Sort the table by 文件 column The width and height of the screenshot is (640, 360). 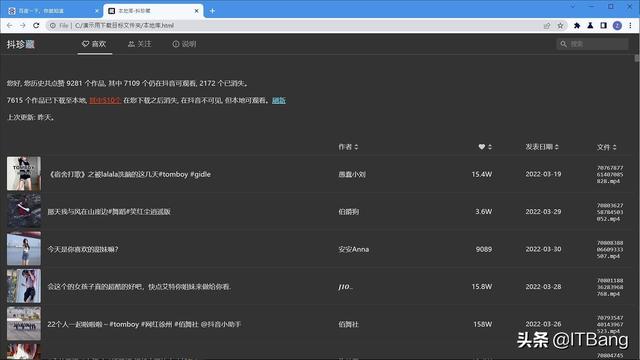click(x=607, y=147)
